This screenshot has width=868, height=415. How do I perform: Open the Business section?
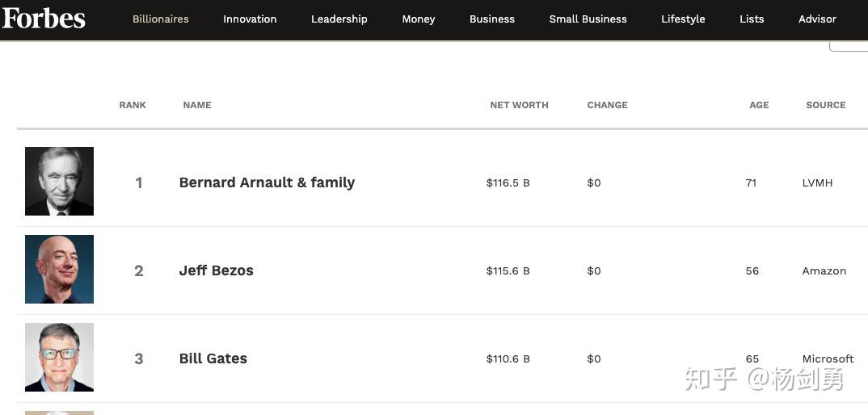492,19
